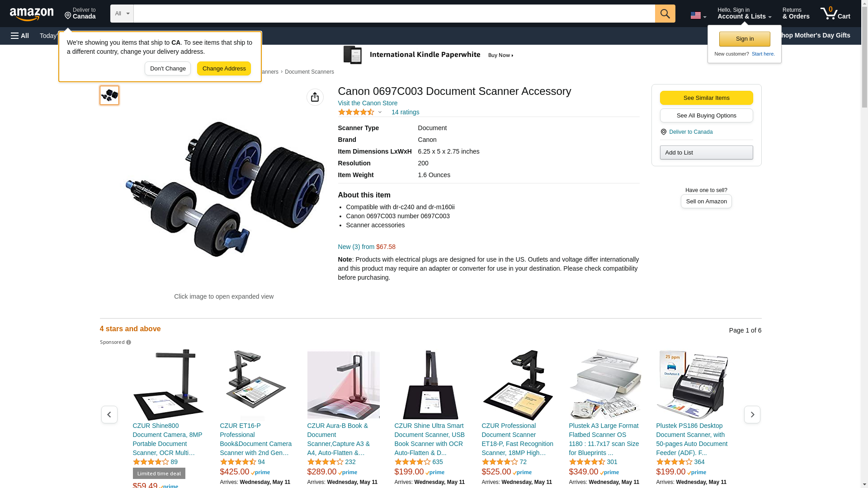Click in the Amazon search field
Screen dimensions: 868x488
394,14
